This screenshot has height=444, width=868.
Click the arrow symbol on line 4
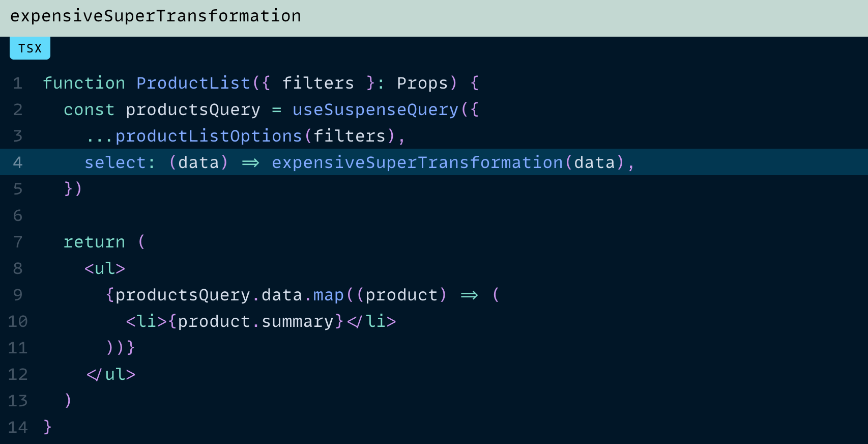(250, 163)
